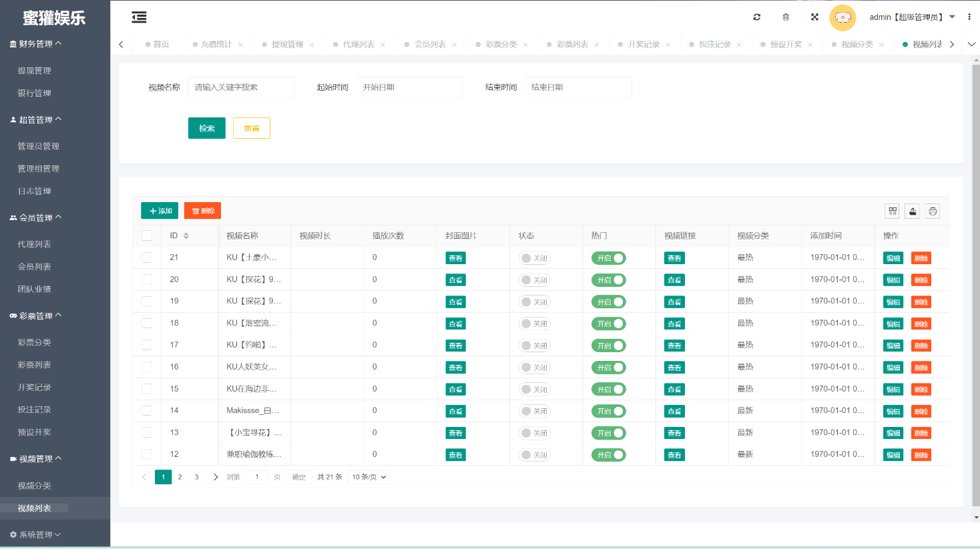Toggle 状态 switch for row ID 21
The height and width of the screenshot is (549, 980).
point(534,258)
